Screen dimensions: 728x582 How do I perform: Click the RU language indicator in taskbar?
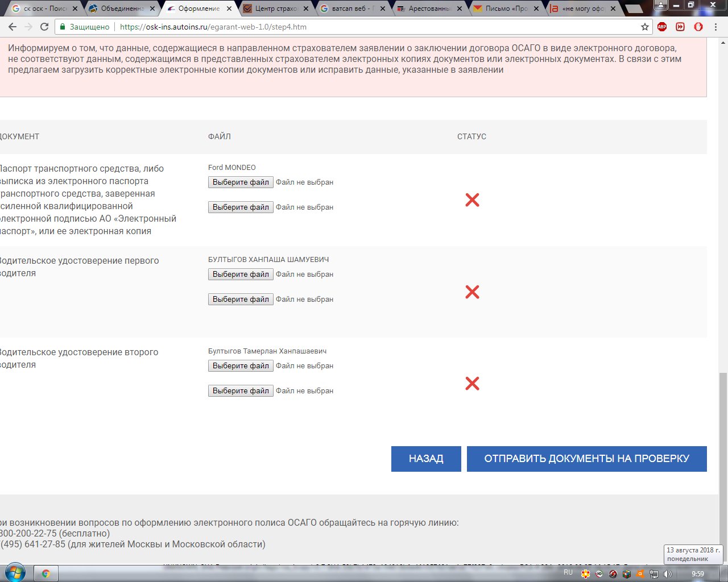point(568,572)
